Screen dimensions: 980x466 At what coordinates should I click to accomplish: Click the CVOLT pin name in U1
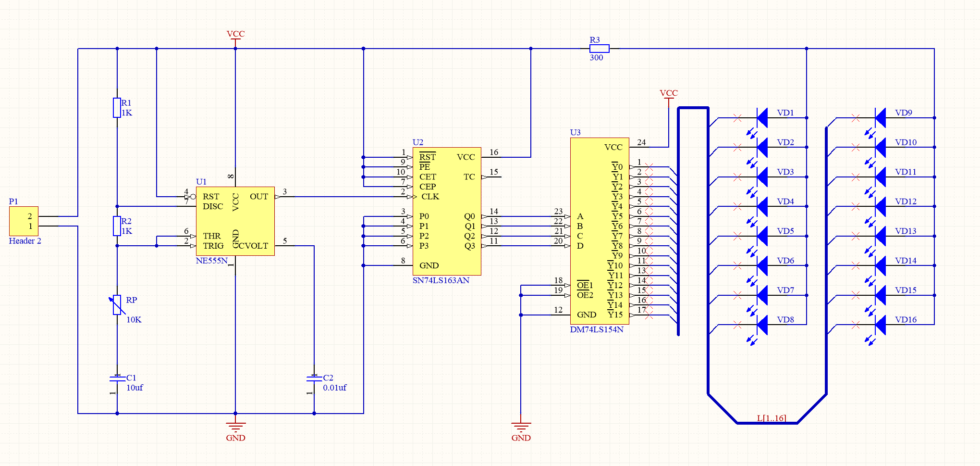pyautogui.click(x=253, y=246)
